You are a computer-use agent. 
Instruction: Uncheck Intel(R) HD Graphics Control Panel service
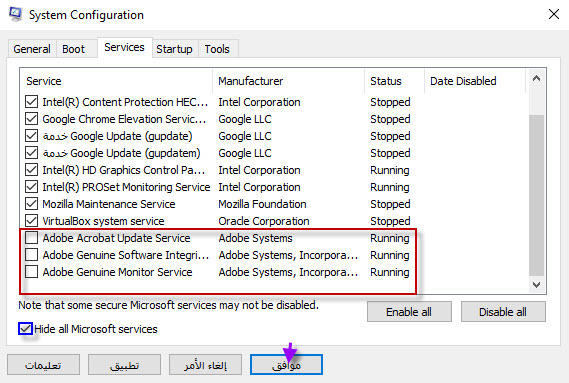point(32,170)
